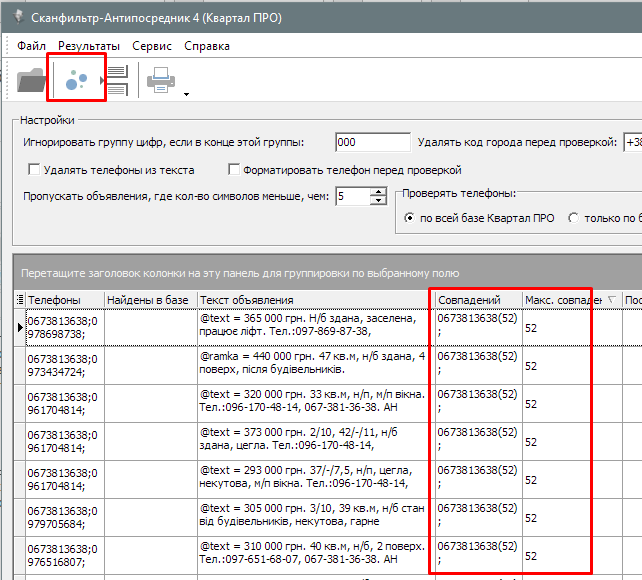This screenshot has width=642, height=580.
Task: Select first row via its arrow indicator
Action: 20,326
